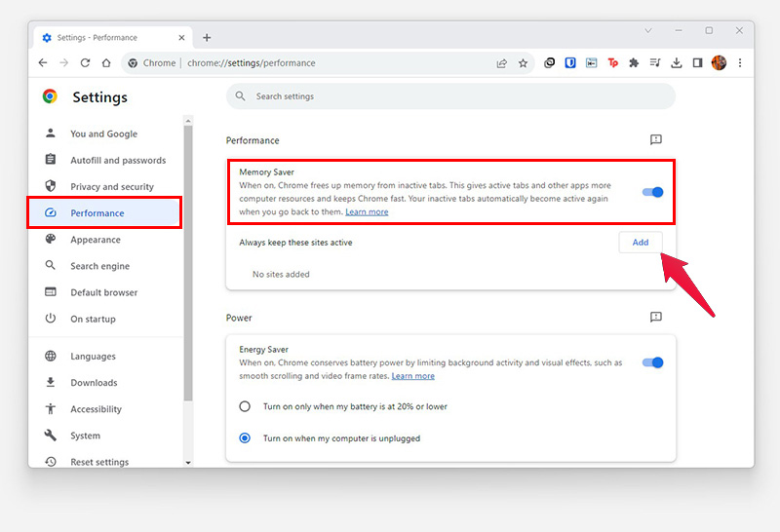Click the sidebar scrollbar thumb
780x532 pixels.
click(x=188, y=262)
